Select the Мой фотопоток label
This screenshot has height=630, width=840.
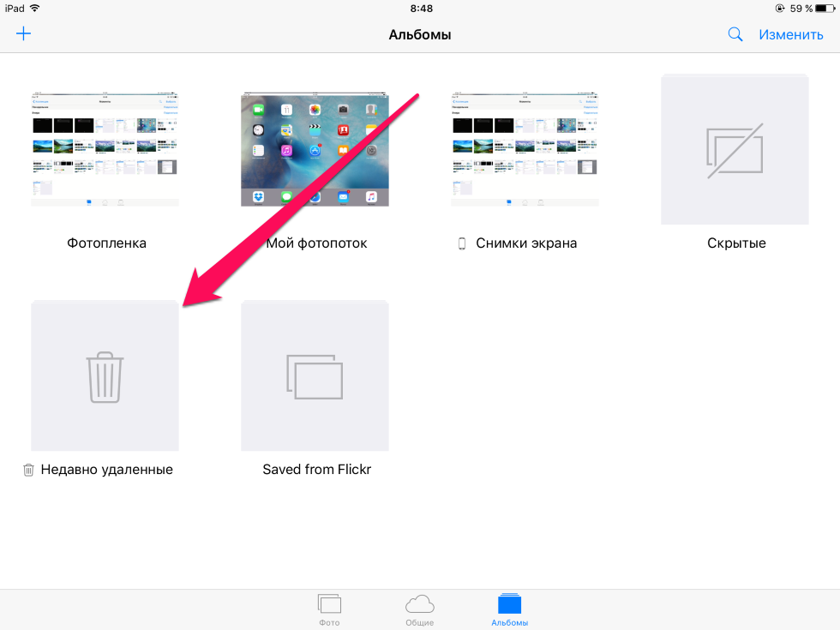(x=316, y=243)
